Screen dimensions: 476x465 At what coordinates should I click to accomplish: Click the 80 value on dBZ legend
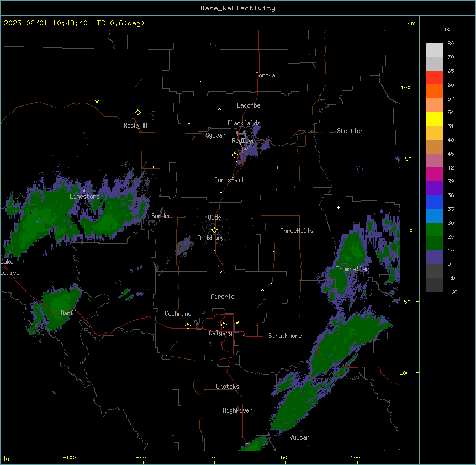pyautogui.click(x=451, y=44)
